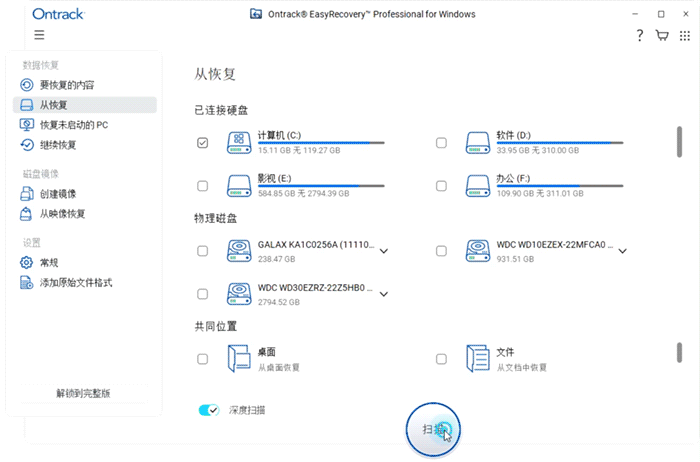This screenshot has height=462, width=700.
Task: Click the WDC WD30EZRZ disk icon
Action: coord(239,294)
